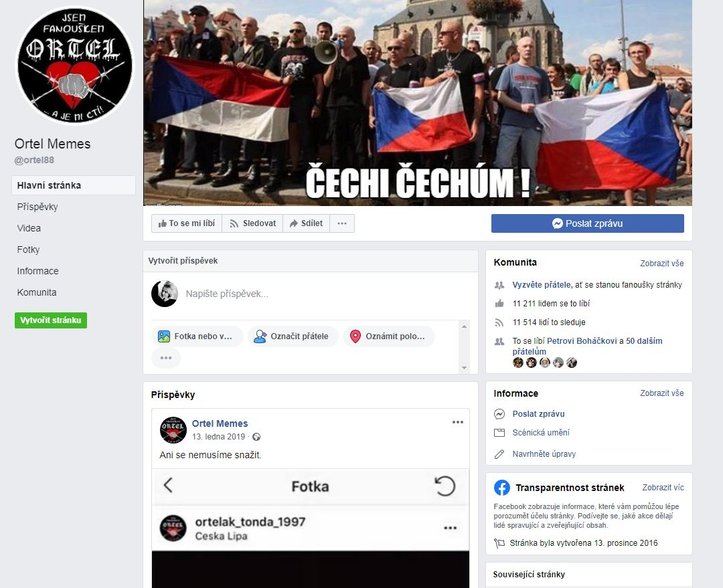
Task: Click the 'Oznámit polo…' location pin option
Action: tap(389, 336)
